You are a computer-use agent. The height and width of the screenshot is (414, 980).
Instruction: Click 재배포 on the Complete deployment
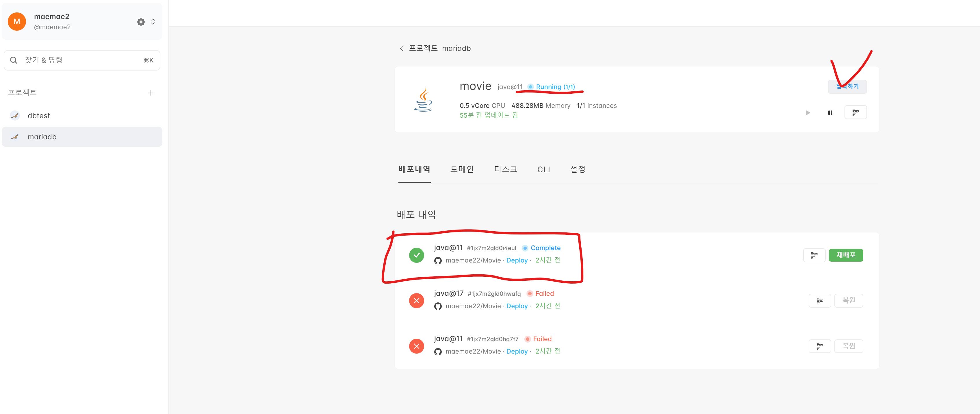click(x=846, y=255)
